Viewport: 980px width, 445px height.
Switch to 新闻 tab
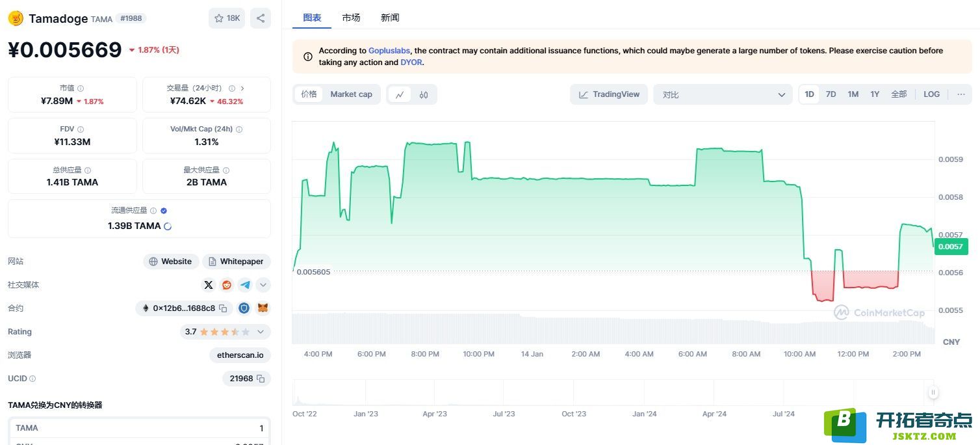(390, 18)
